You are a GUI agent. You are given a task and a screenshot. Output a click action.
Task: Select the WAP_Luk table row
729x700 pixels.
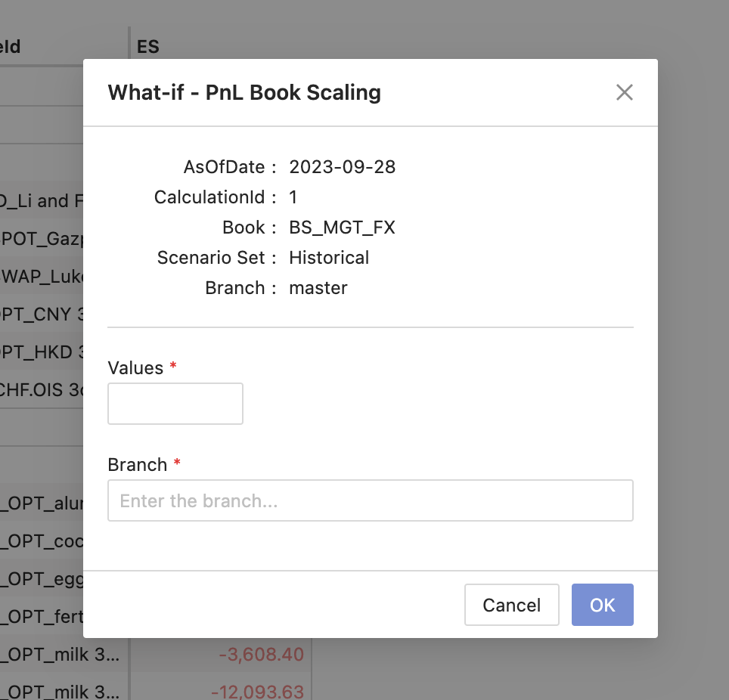(x=42, y=277)
